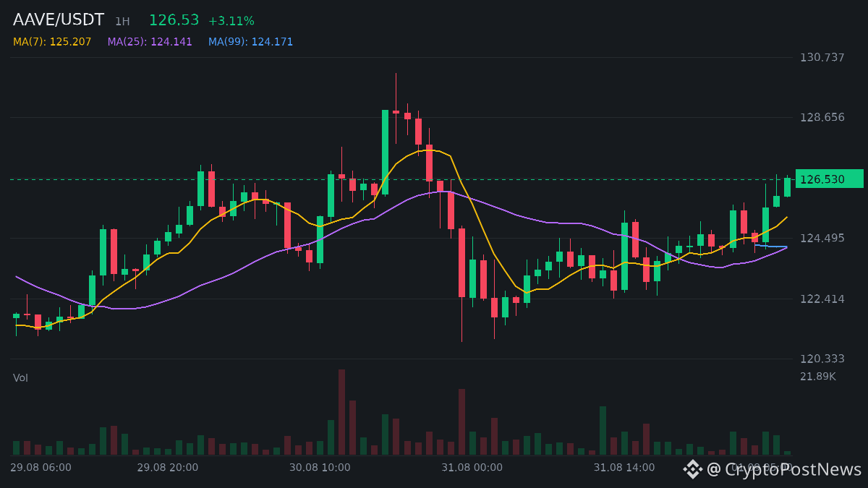Viewport: 868px width, 488px height.
Task: Click the last green candle on the chart
Action: [x=787, y=187]
